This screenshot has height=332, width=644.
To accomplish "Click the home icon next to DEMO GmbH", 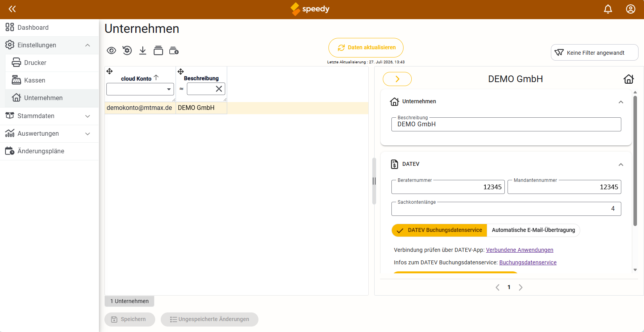I will (629, 79).
